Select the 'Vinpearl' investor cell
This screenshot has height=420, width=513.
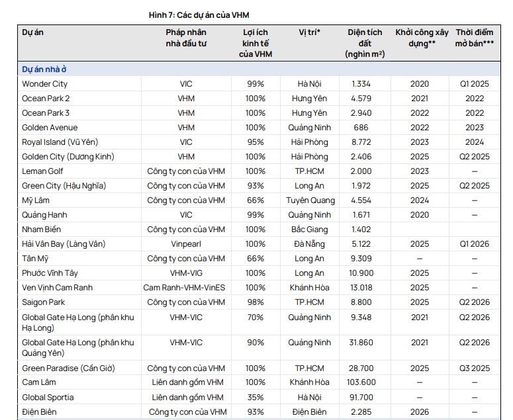(x=186, y=244)
